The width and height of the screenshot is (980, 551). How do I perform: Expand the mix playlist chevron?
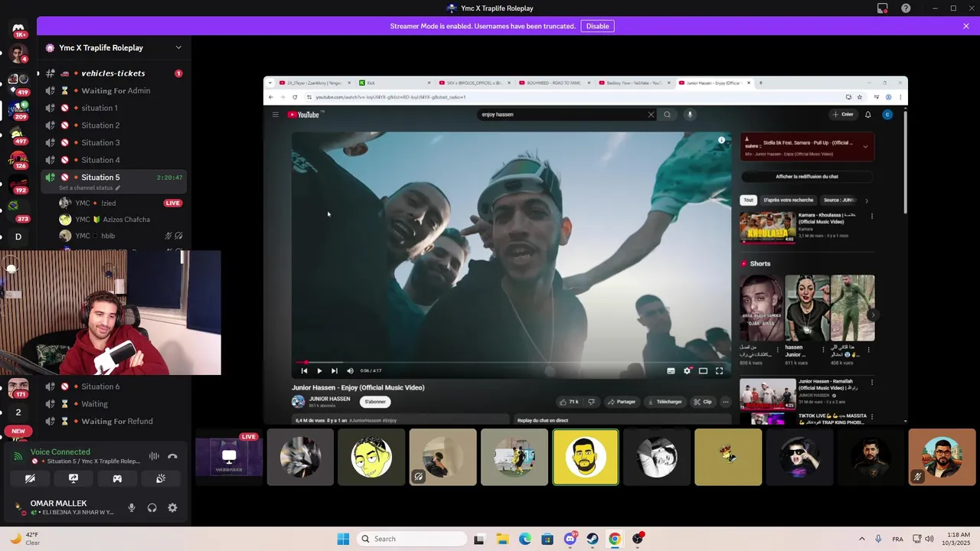tap(865, 146)
